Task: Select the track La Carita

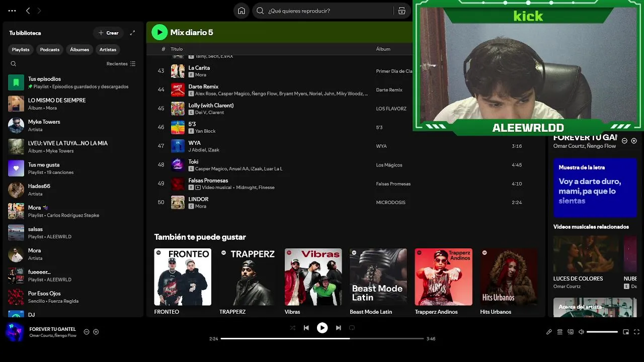Action: [199, 68]
